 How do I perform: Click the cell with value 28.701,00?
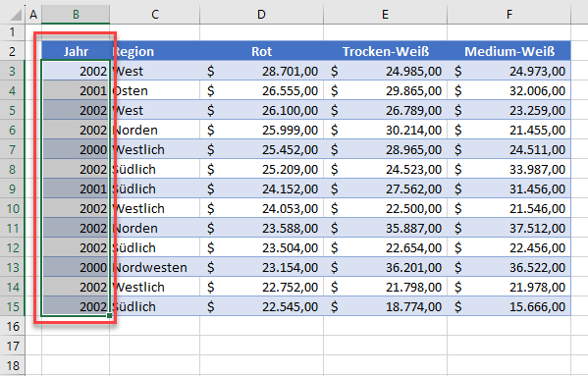point(261,71)
